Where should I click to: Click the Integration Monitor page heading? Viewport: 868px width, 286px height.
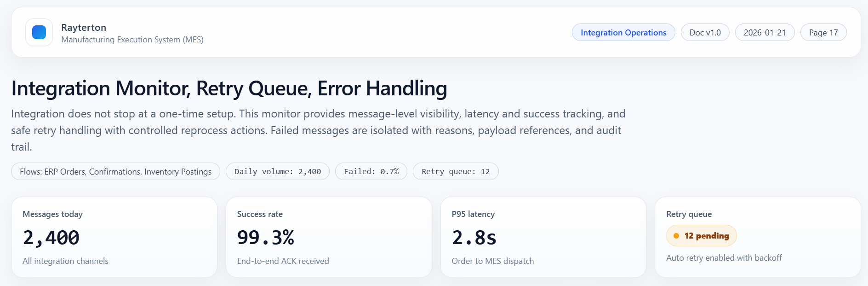pyautogui.click(x=229, y=88)
